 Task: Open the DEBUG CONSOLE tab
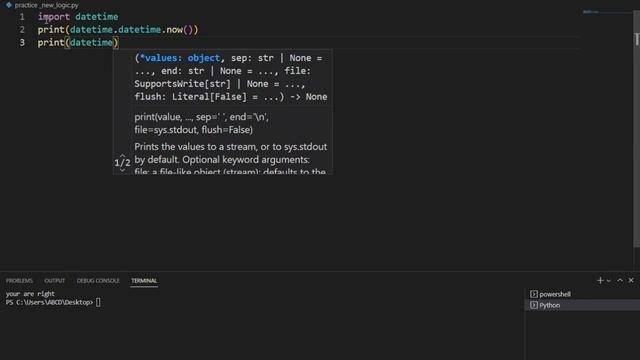(x=98, y=281)
